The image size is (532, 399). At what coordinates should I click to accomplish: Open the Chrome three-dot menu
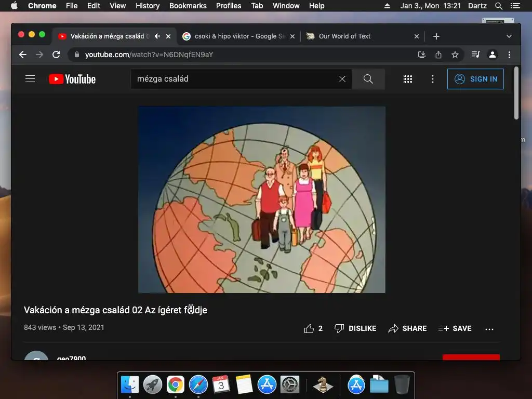pyautogui.click(x=509, y=55)
